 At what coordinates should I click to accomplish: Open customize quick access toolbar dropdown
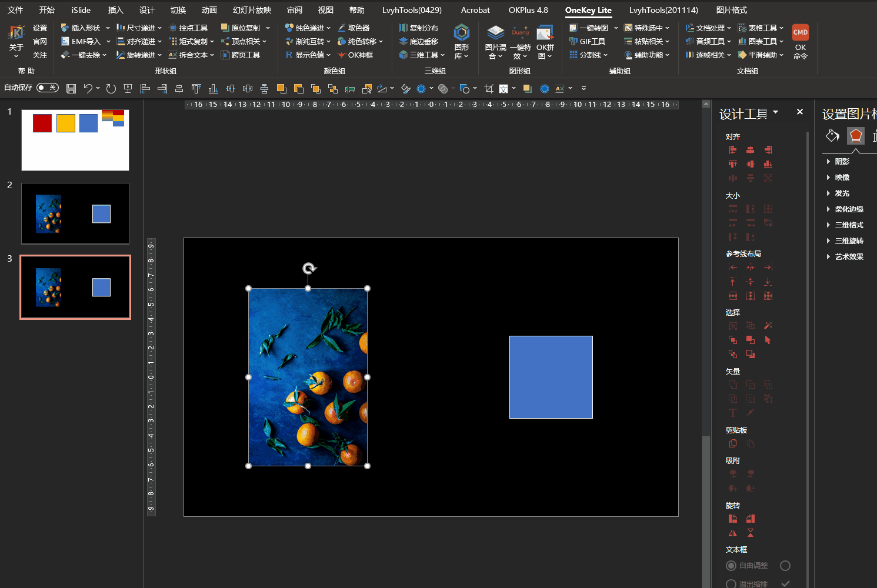click(x=583, y=89)
